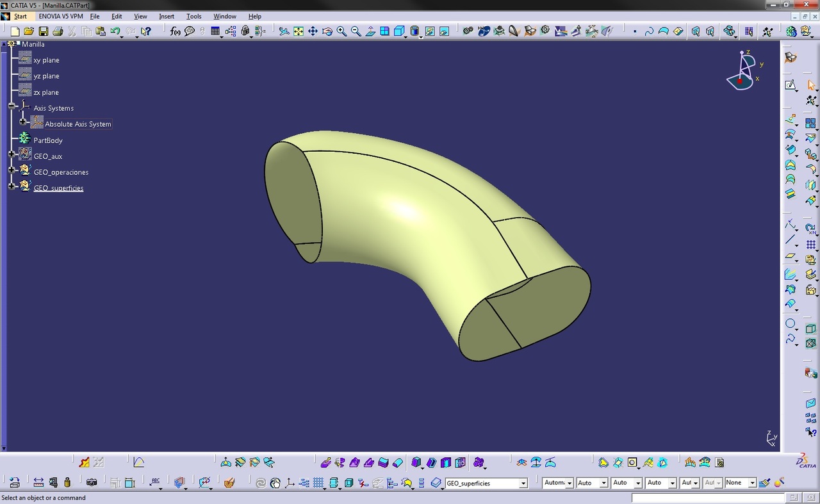Click Swap Visible Space icon
Screen dimensions: 820x504
444,31
